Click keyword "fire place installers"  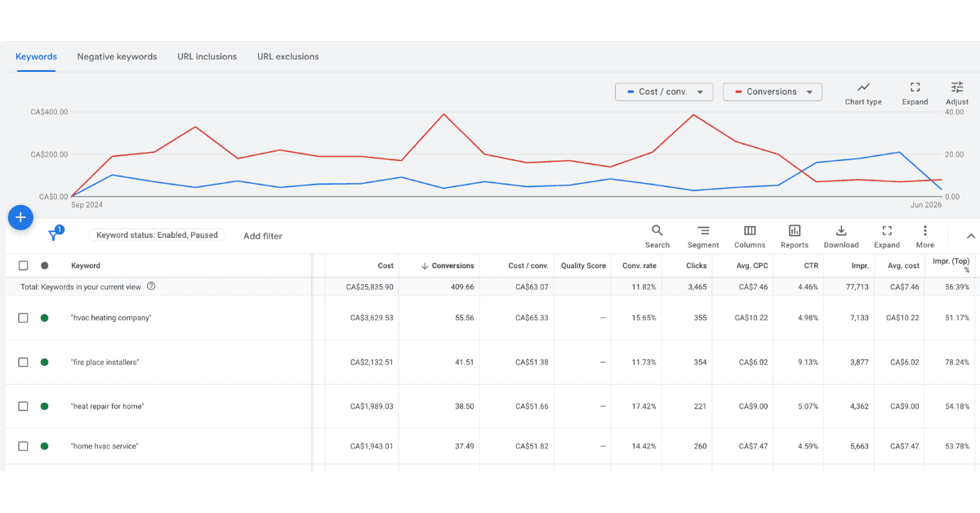point(105,362)
